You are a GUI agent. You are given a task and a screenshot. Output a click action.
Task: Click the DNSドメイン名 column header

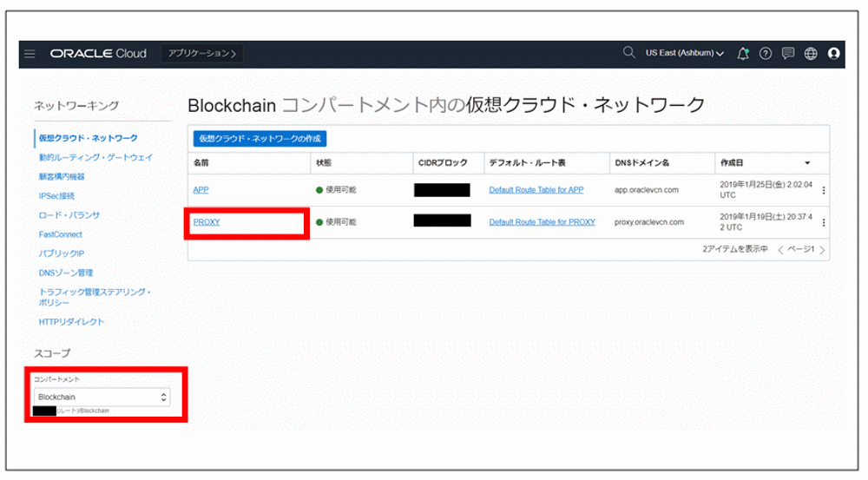pyautogui.click(x=642, y=163)
